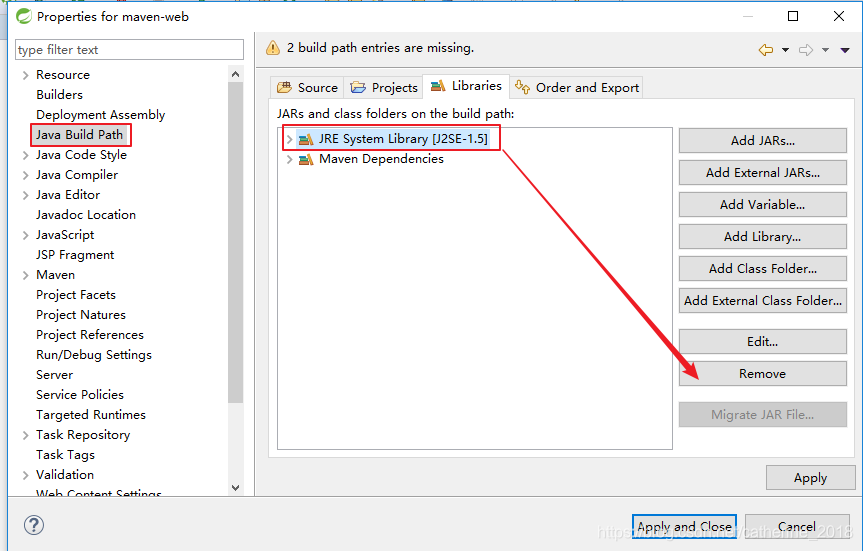Select Java Build Path in the tree
The width and height of the screenshot is (863, 551).
point(80,135)
